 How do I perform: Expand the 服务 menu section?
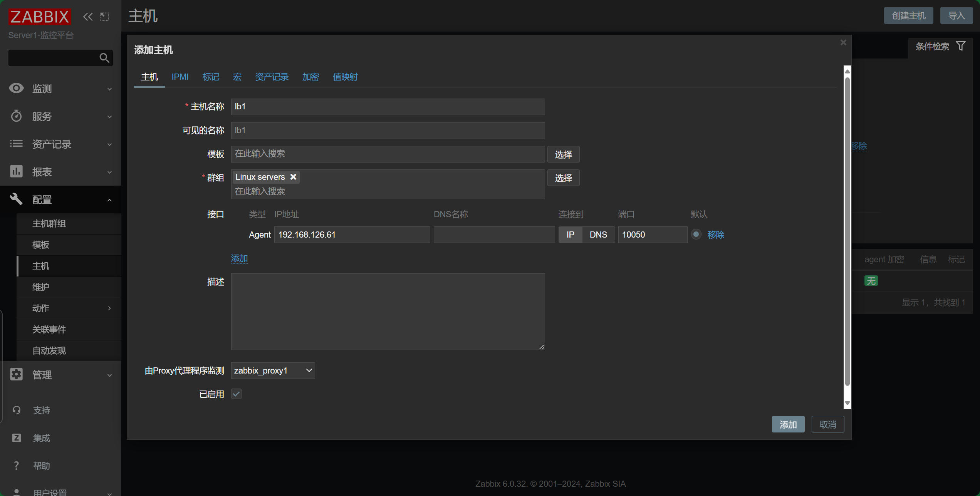click(109, 117)
